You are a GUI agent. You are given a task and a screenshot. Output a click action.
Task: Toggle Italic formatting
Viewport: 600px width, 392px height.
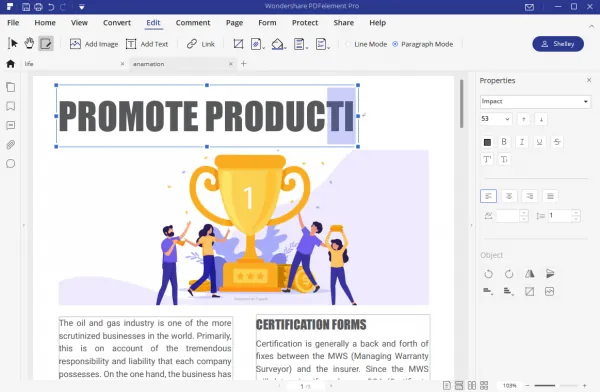pos(522,142)
